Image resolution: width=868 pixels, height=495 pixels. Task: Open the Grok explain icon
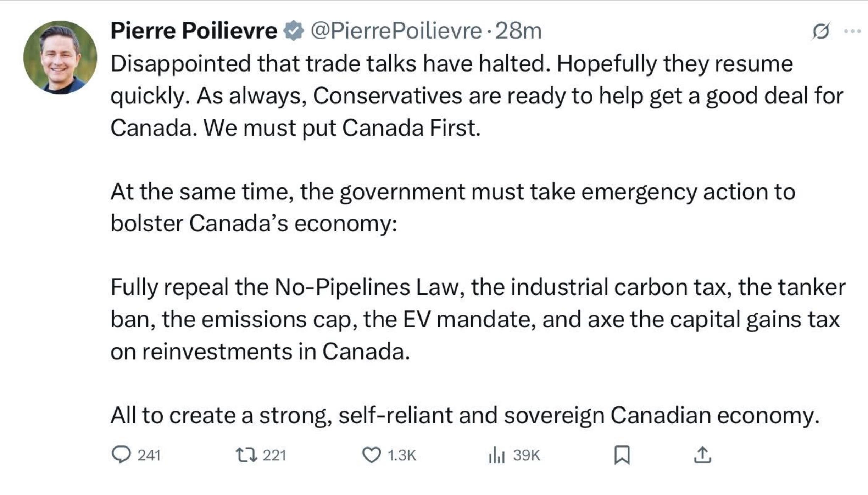click(820, 32)
